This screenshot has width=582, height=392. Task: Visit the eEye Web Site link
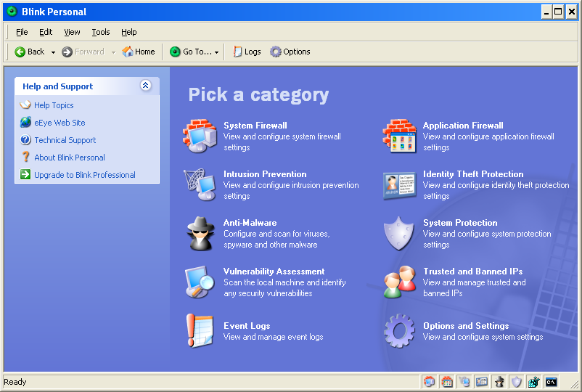(x=60, y=123)
